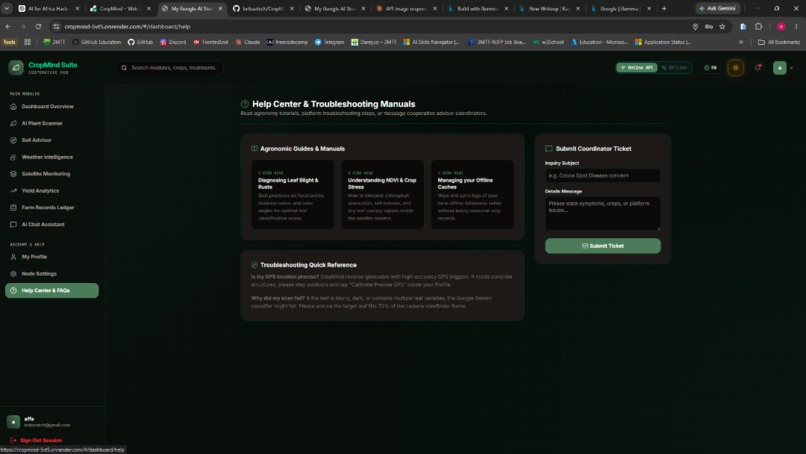806x454 pixels.
Task: Open the browser Extensions puzzle icon
Action: coord(758,26)
